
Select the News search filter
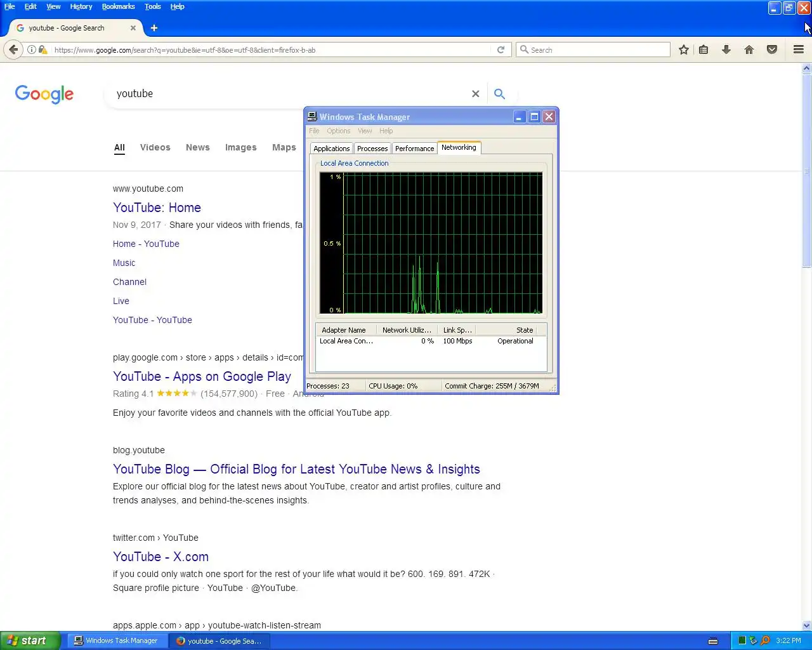pyautogui.click(x=197, y=147)
